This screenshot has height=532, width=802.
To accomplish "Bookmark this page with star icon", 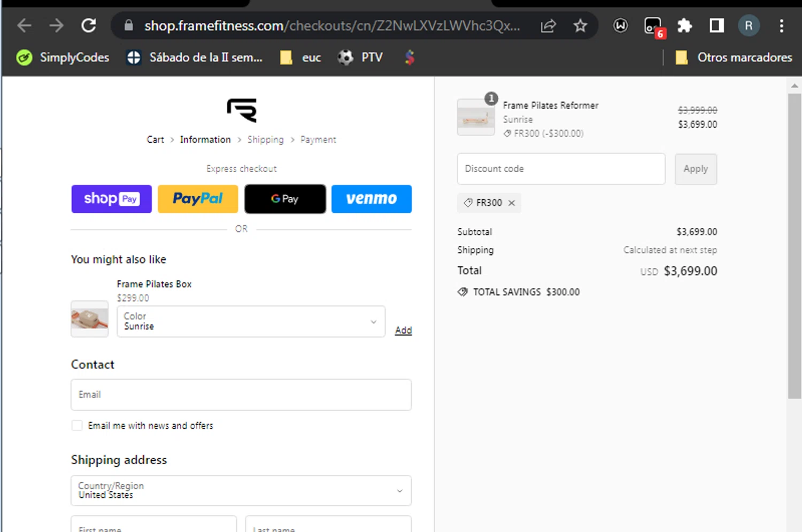I will 580,25.
